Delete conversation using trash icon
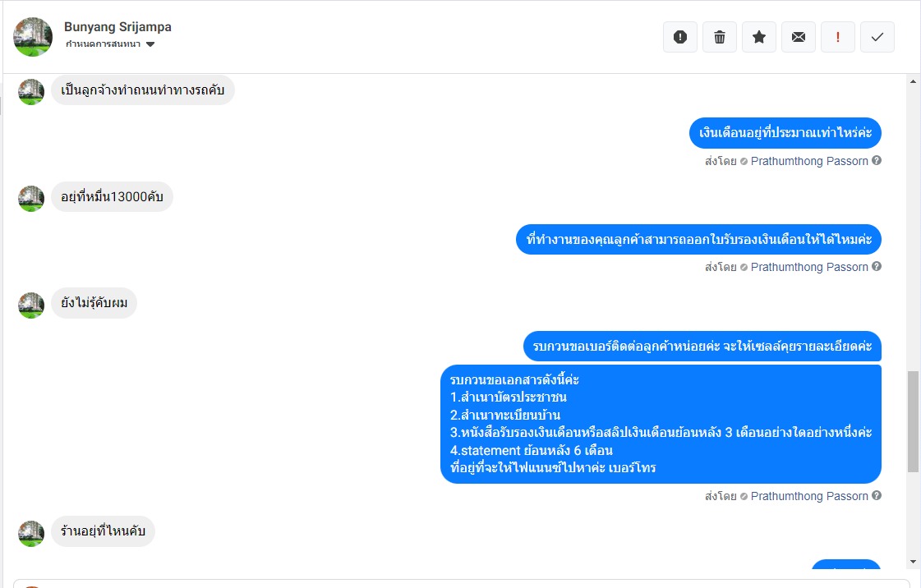This screenshot has height=588, width=921. tap(720, 37)
